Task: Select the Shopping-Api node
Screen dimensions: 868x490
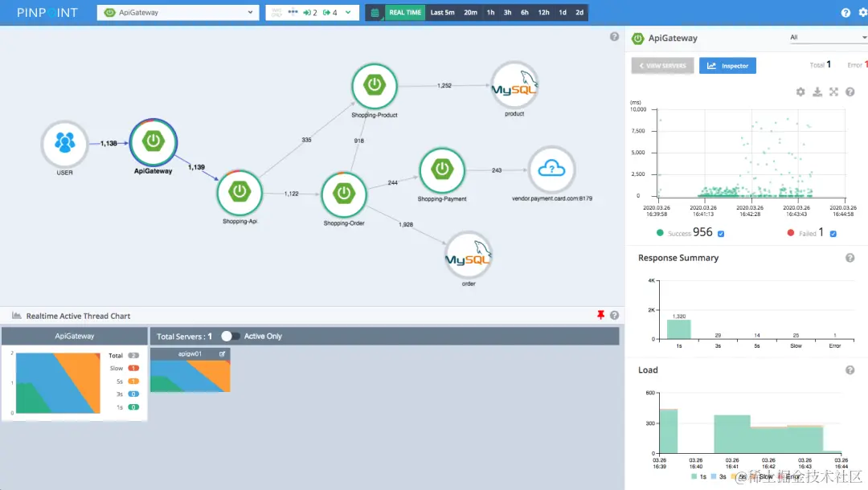Action: [x=240, y=192]
